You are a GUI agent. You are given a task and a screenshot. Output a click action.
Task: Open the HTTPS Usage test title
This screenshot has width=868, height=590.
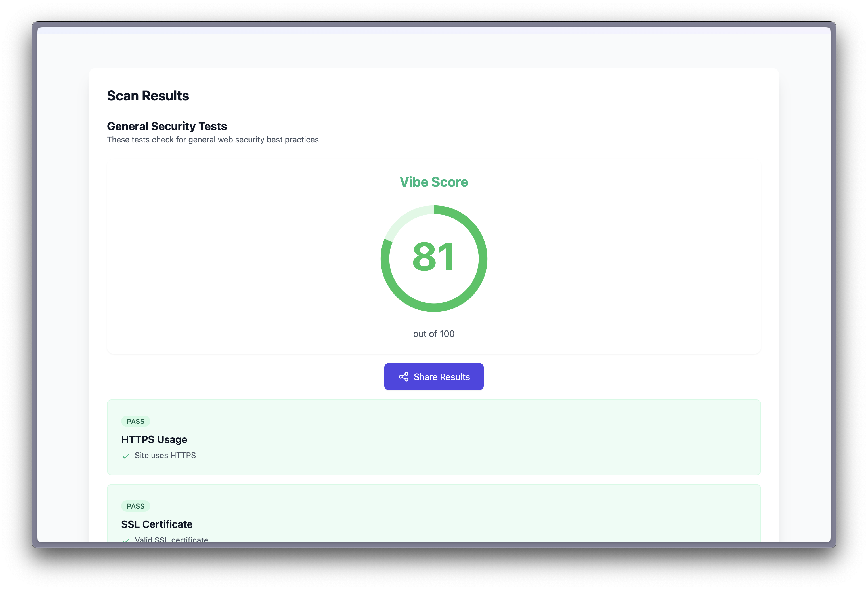[154, 440]
